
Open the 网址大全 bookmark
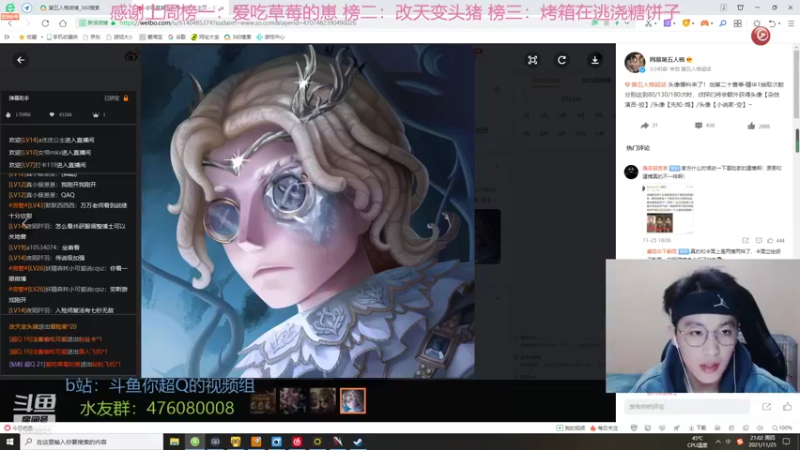click(205, 37)
